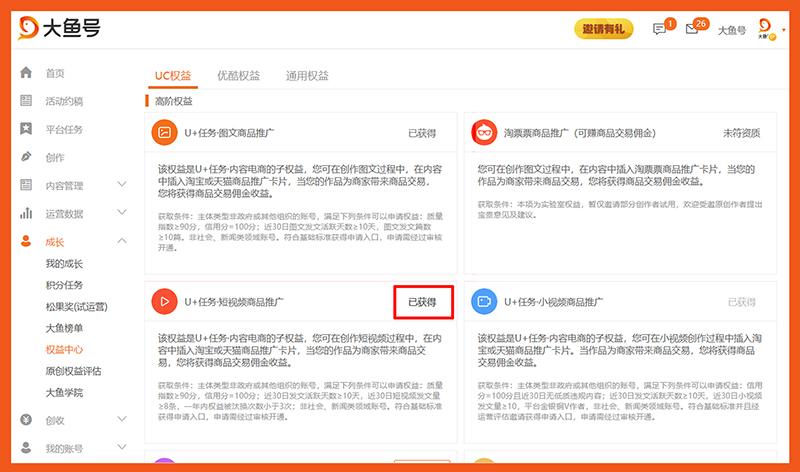Click the 淘票票商品推广 red face icon

[484, 133]
